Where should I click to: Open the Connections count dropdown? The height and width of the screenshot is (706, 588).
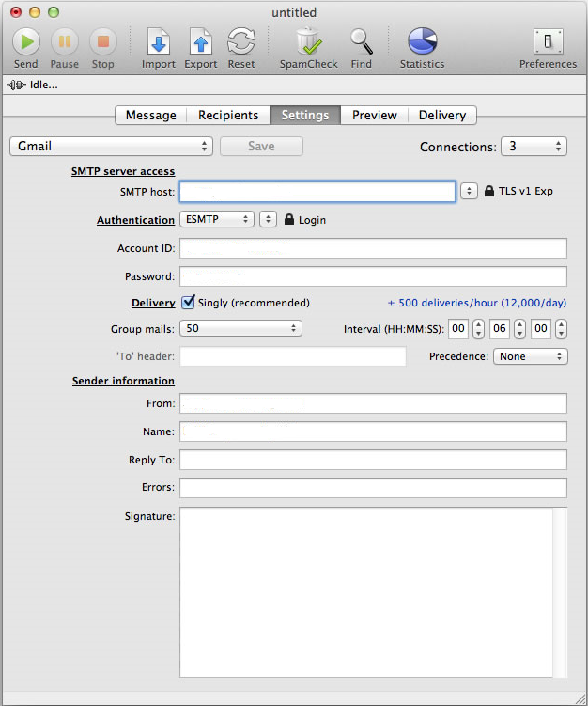(x=534, y=147)
